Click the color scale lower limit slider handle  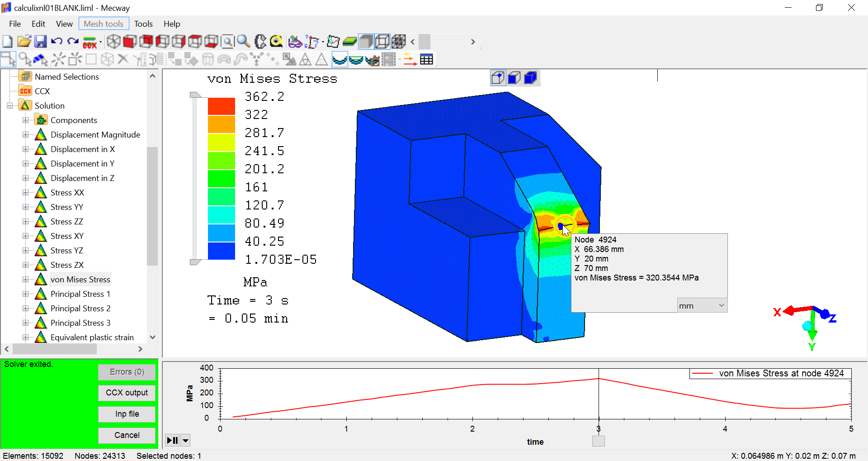pos(195,262)
